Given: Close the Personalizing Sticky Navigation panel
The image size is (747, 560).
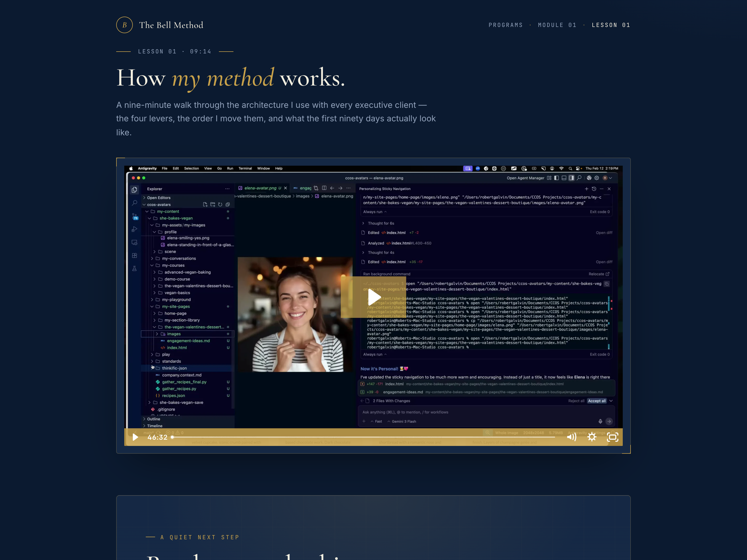Looking at the screenshot, I should [x=609, y=189].
